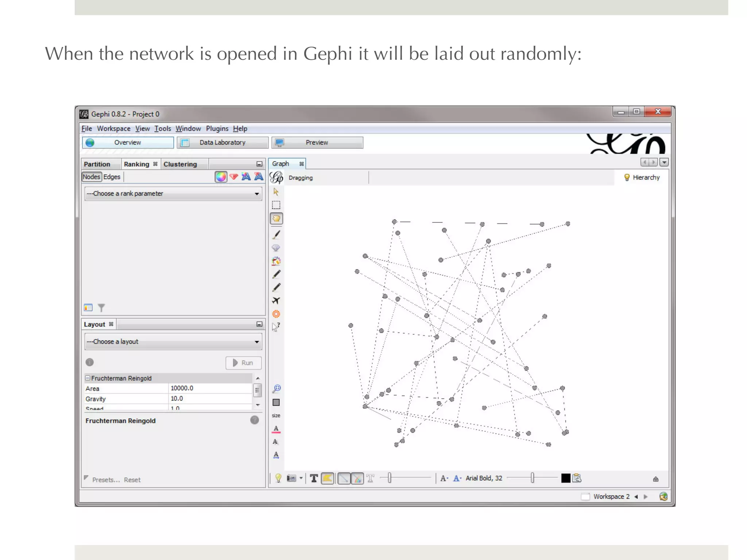The image size is (747, 560).
Task: Expand the bottom toolbar arrow icon
Action: [x=655, y=479]
